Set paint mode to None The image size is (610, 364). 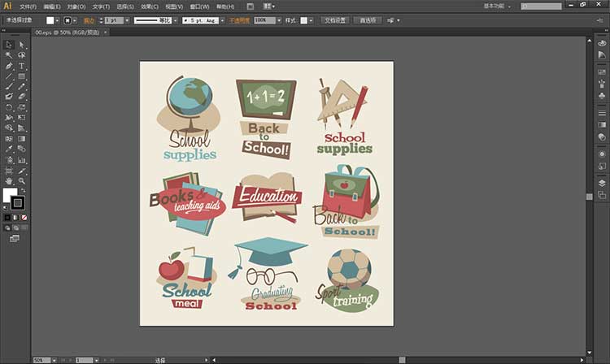tap(24, 218)
